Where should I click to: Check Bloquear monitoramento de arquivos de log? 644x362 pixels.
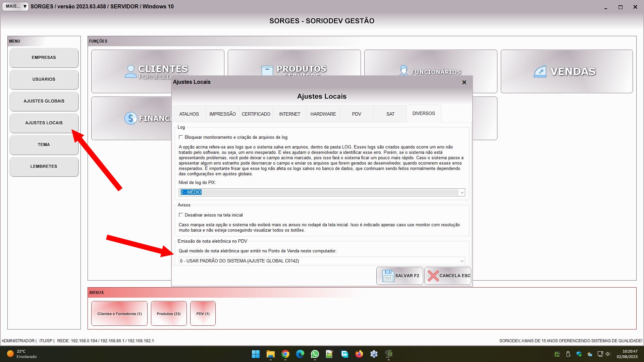point(181,137)
